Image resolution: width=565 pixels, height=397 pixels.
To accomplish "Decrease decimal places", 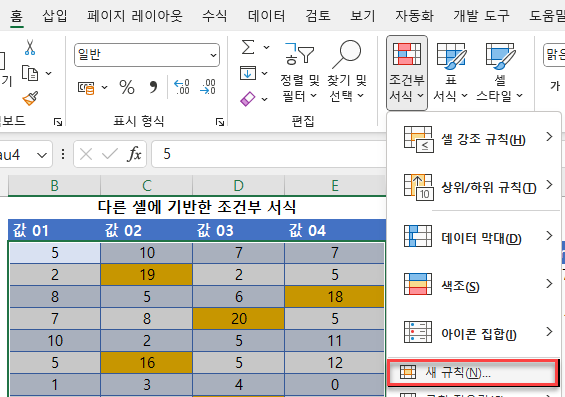I will (208, 87).
